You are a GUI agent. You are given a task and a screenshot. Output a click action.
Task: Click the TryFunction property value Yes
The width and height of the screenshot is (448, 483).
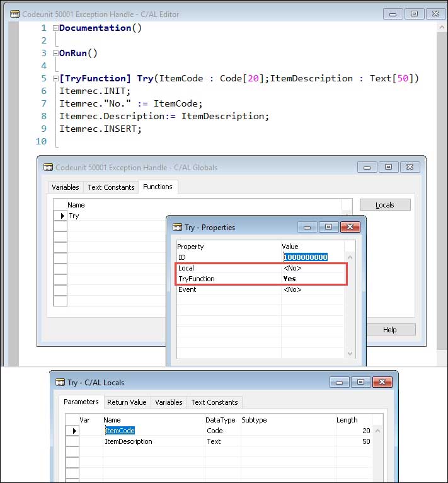click(289, 279)
